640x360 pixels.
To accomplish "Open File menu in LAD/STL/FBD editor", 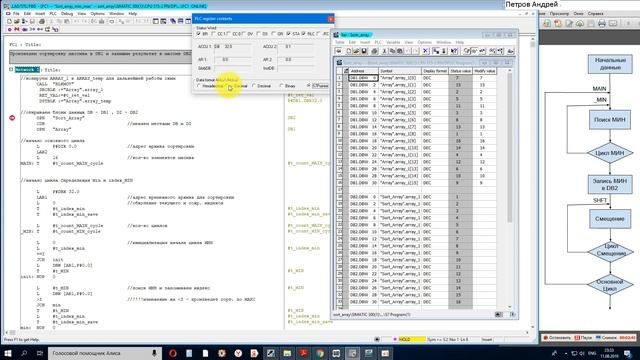I will (16, 13).
